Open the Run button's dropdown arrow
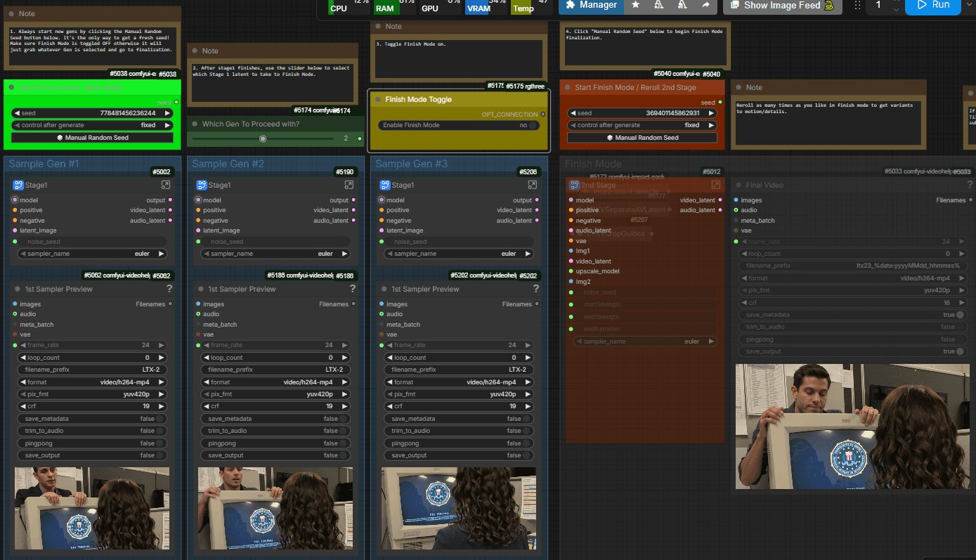Viewport: 976px width, 560px height. (968, 5)
